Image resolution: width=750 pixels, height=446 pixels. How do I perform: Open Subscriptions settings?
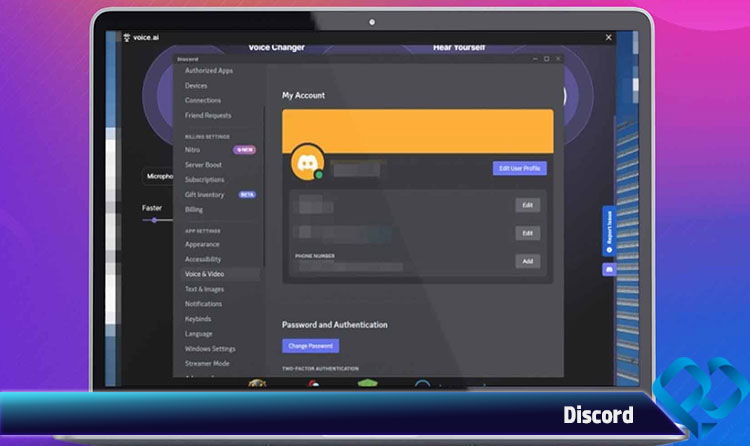point(204,179)
